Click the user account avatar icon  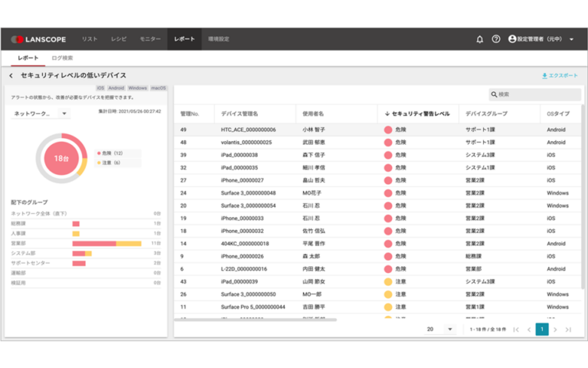click(x=512, y=39)
